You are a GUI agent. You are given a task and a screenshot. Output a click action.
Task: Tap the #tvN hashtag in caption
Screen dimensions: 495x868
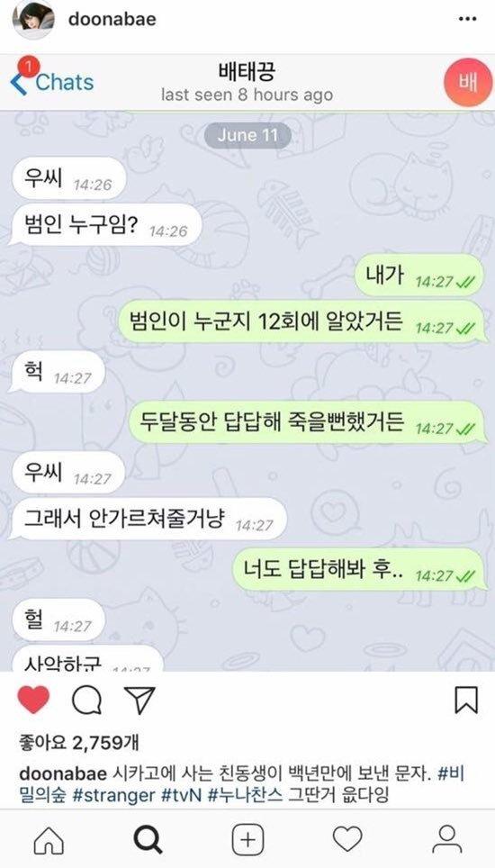pyautogui.click(x=182, y=795)
